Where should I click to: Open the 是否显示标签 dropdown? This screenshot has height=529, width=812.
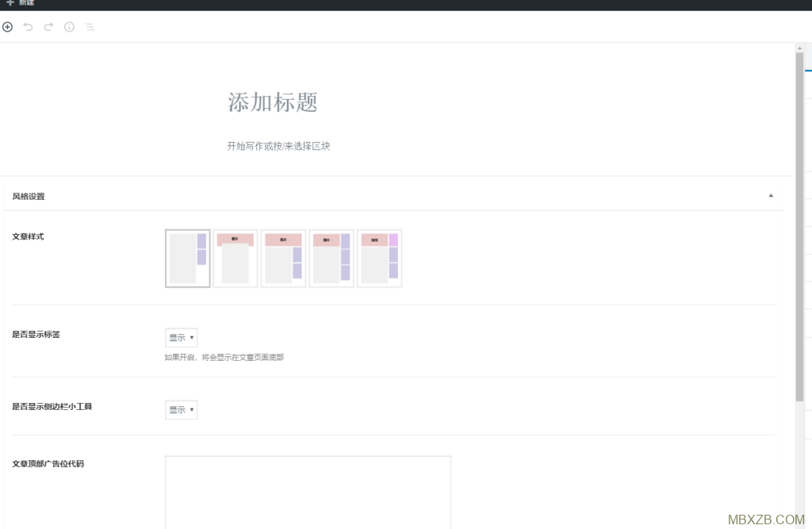pos(182,337)
